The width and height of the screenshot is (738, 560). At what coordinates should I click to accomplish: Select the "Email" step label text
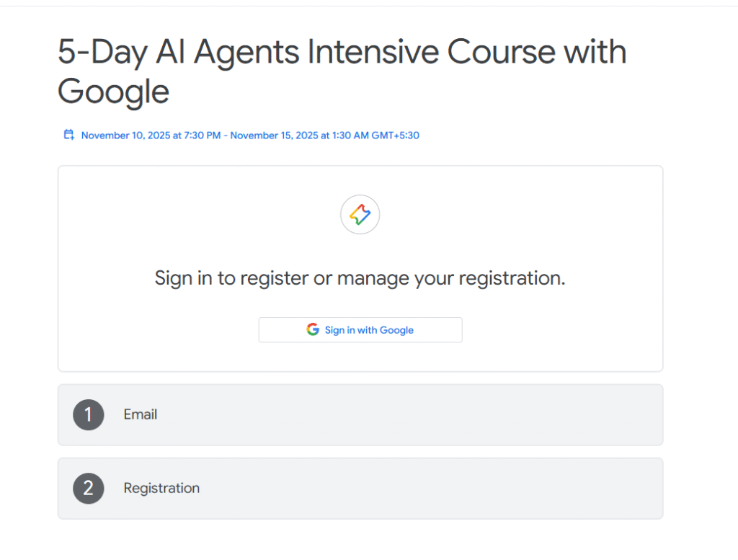tap(141, 414)
